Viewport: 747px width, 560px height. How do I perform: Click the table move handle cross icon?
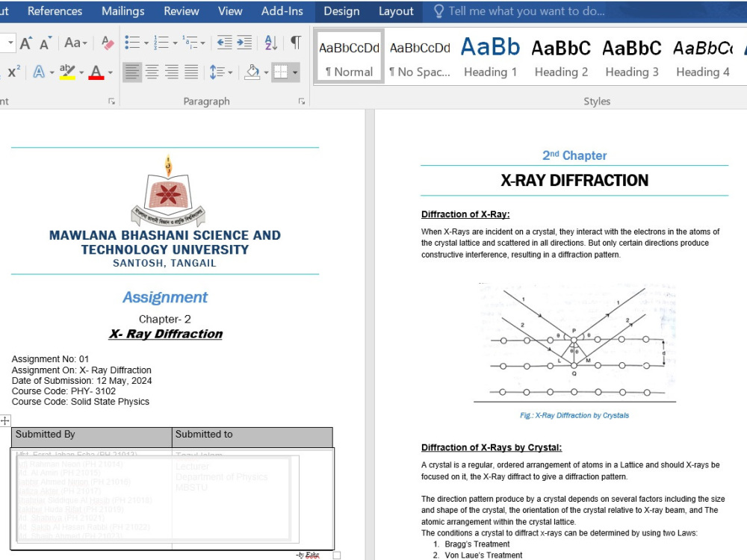(x=4, y=420)
